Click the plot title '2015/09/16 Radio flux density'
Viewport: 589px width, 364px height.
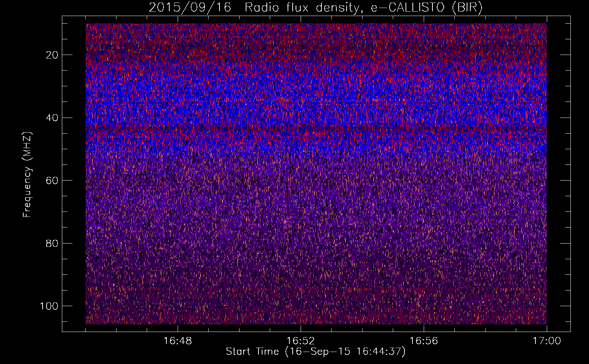tap(316, 8)
